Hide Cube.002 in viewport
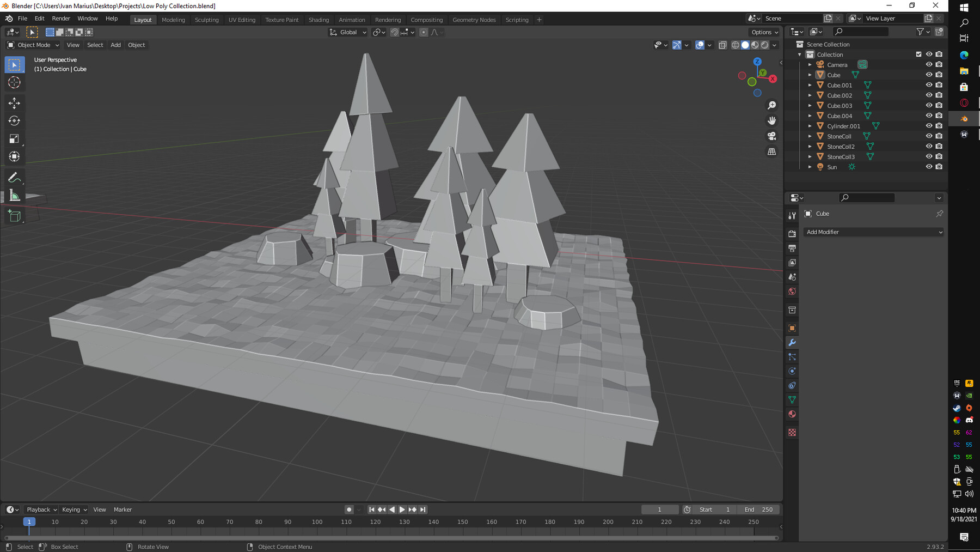 929,95
